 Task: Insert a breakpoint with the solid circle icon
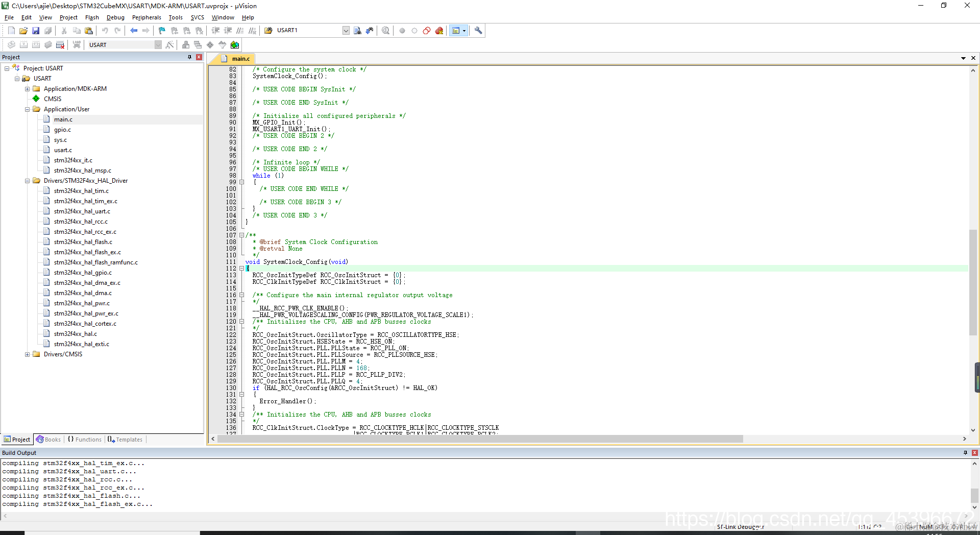(402, 31)
